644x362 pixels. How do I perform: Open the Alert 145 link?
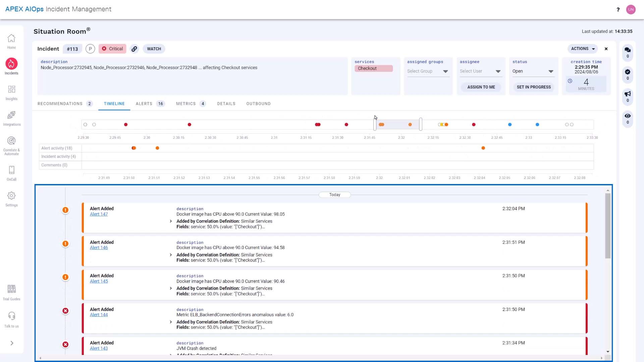click(99, 281)
